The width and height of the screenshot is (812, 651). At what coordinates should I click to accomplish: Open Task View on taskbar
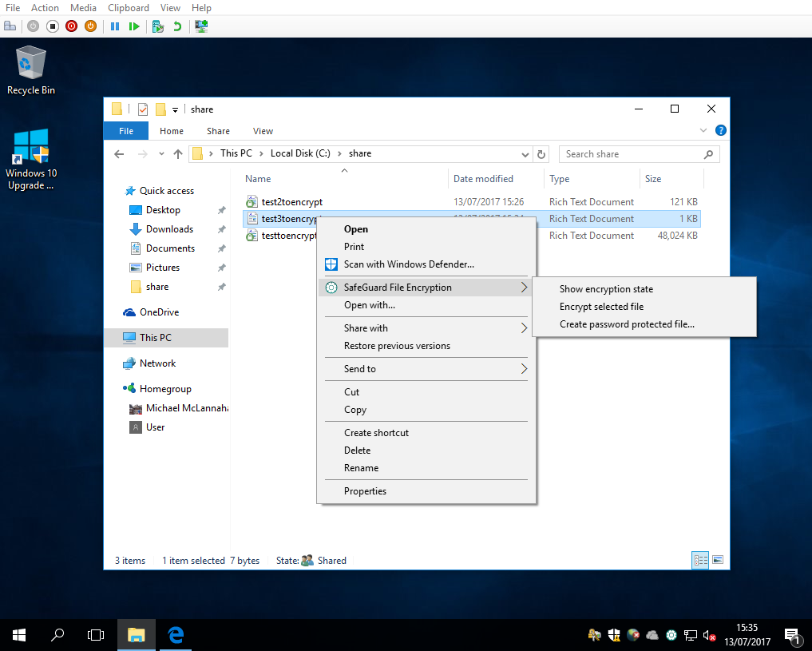click(x=96, y=635)
